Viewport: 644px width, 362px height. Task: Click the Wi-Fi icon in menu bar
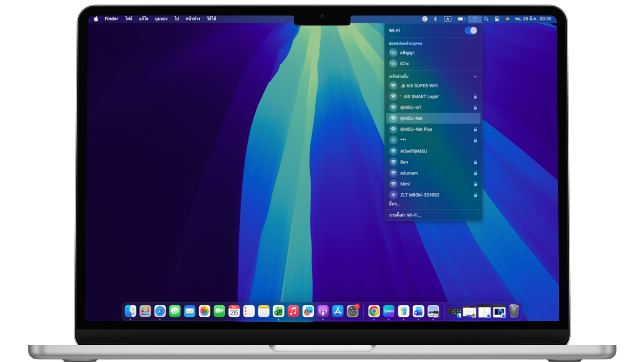point(475,19)
